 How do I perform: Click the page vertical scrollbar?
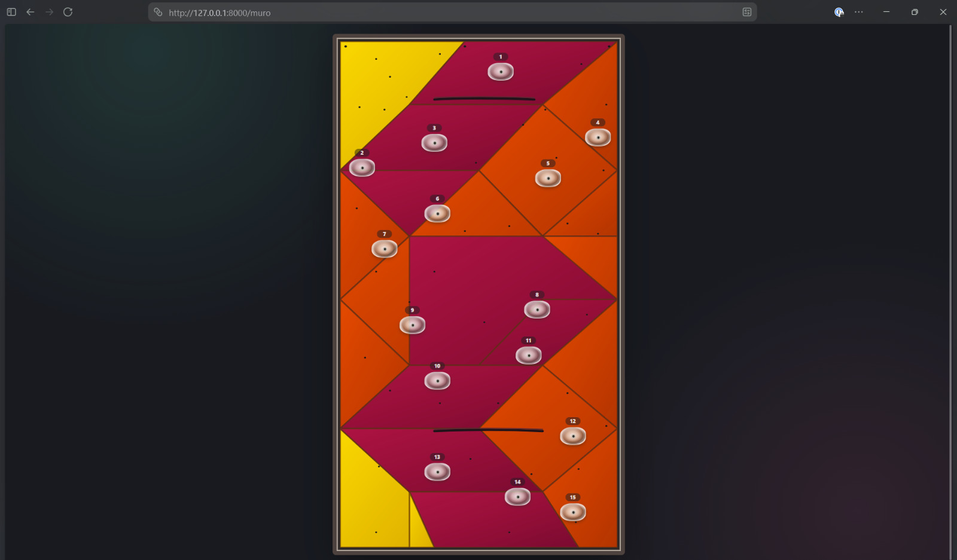950,292
